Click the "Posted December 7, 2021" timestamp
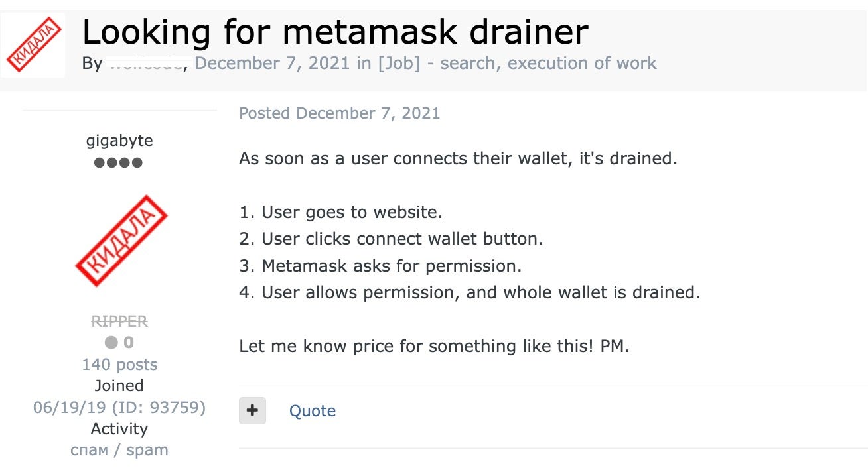The width and height of the screenshot is (868, 472). 339,113
